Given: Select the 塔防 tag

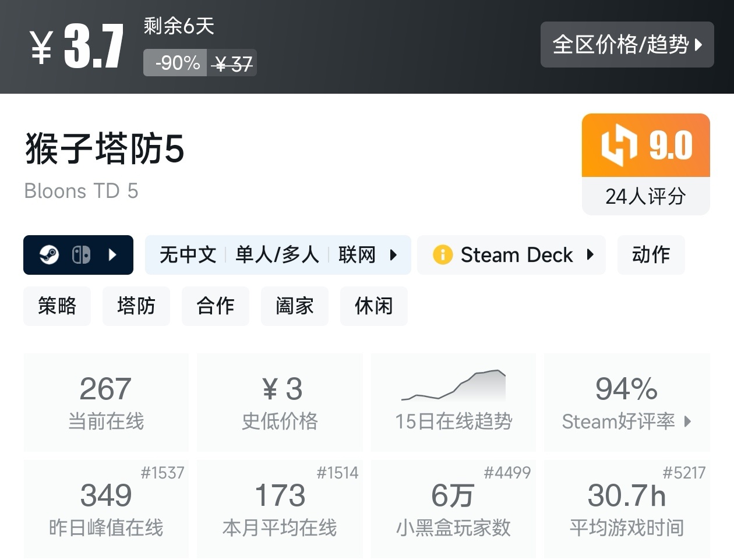Looking at the screenshot, I should click(x=136, y=306).
